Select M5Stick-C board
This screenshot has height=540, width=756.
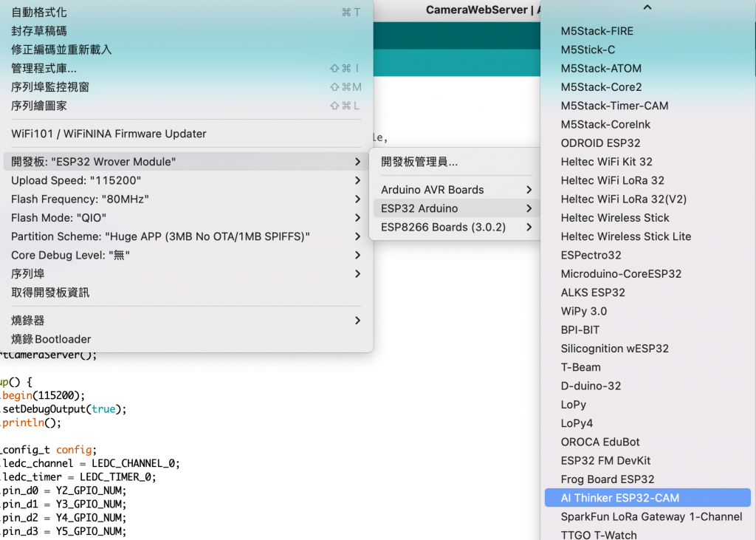[x=647, y=49]
